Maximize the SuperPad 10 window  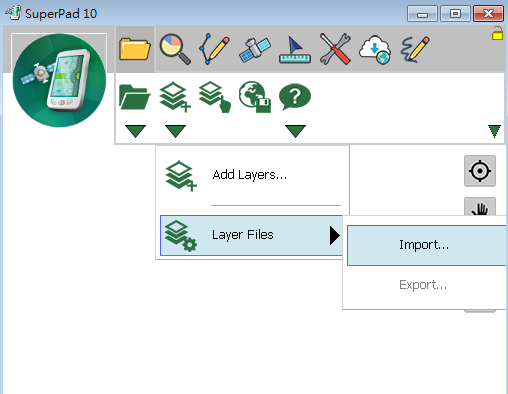click(455, 14)
